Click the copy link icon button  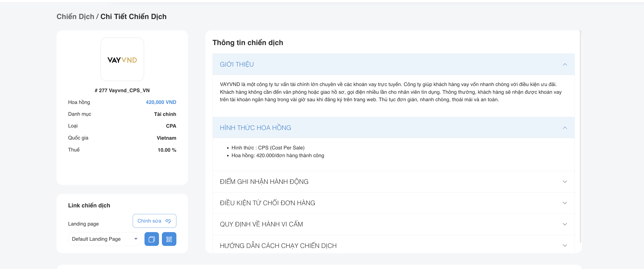pos(152,239)
